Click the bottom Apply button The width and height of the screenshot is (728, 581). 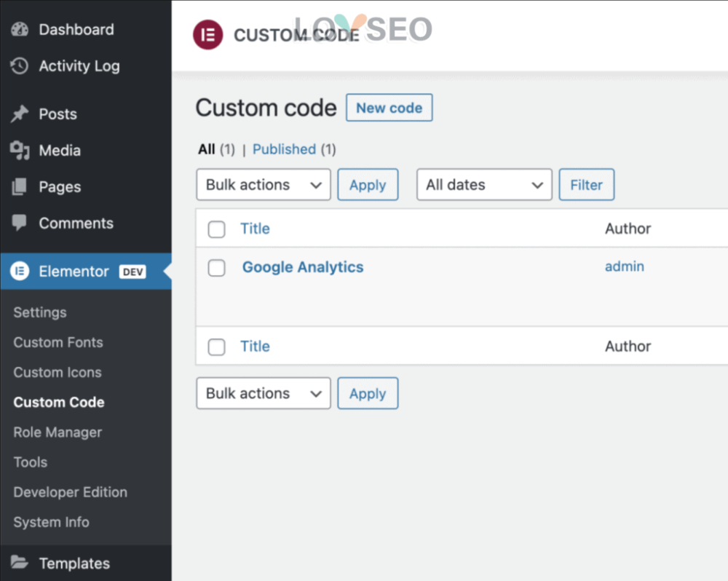tap(368, 393)
